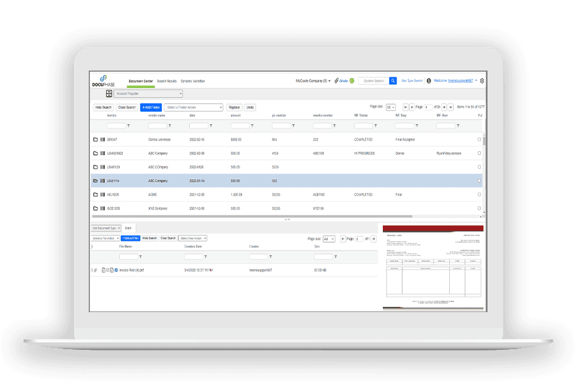Open the folder icon for invoice 289347
Viewport: 582px width, 392px height.
(96, 140)
